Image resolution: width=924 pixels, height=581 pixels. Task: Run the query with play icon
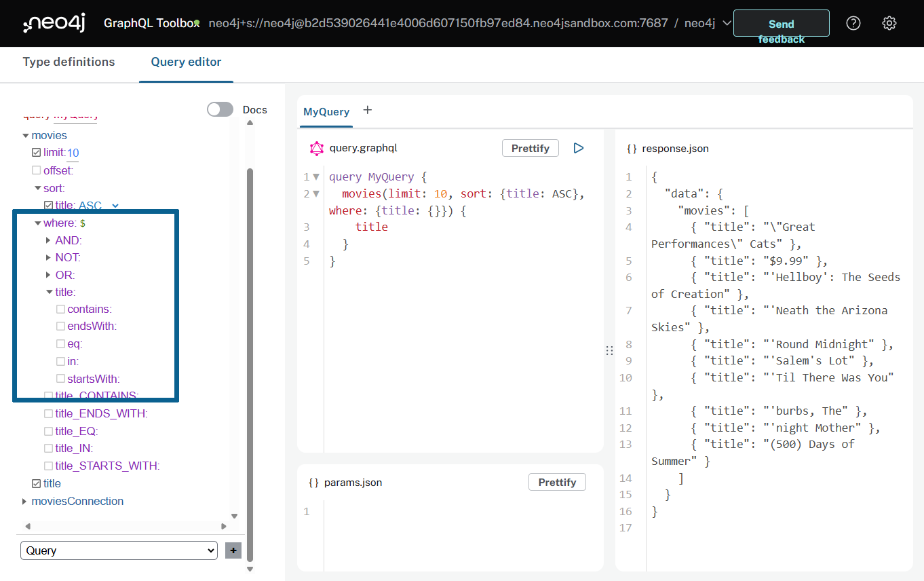pos(579,148)
